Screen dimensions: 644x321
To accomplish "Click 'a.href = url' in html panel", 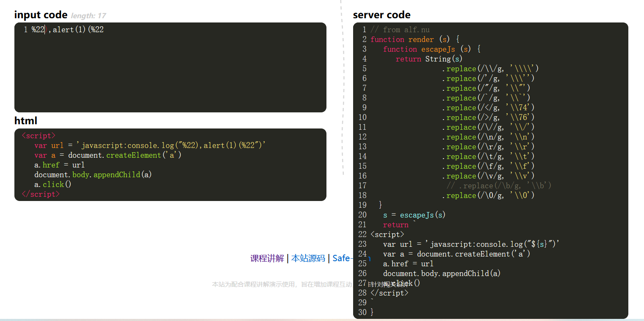I will point(60,165).
